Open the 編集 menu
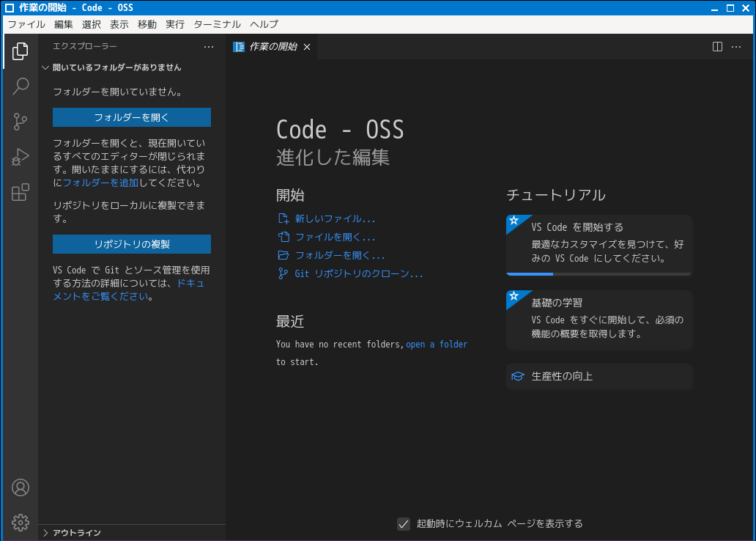756x541 pixels. click(64, 25)
